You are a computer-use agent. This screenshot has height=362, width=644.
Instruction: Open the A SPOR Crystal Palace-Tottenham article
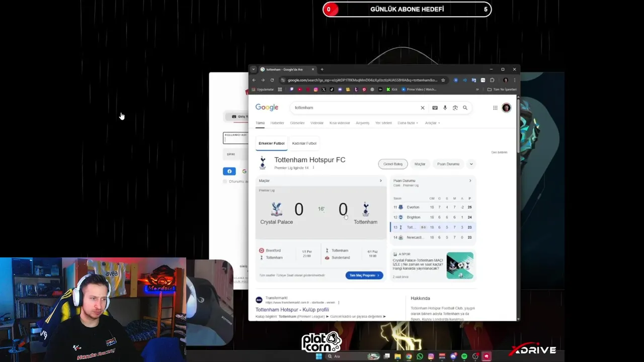[x=418, y=264]
